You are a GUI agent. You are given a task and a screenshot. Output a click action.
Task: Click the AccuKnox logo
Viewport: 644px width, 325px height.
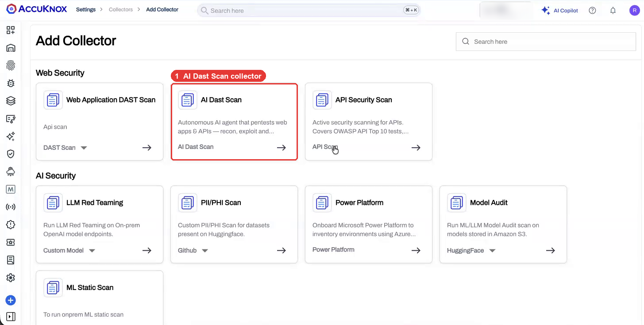[37, 9]
